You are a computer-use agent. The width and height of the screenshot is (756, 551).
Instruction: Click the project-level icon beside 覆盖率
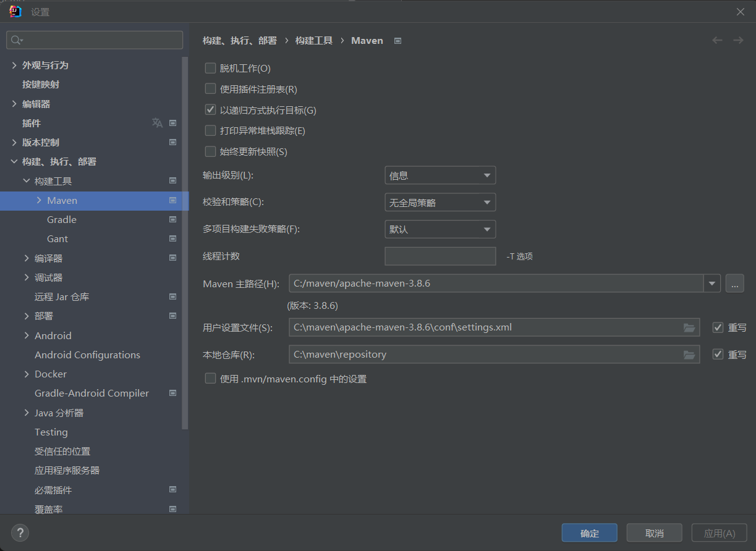click(173, 509)
